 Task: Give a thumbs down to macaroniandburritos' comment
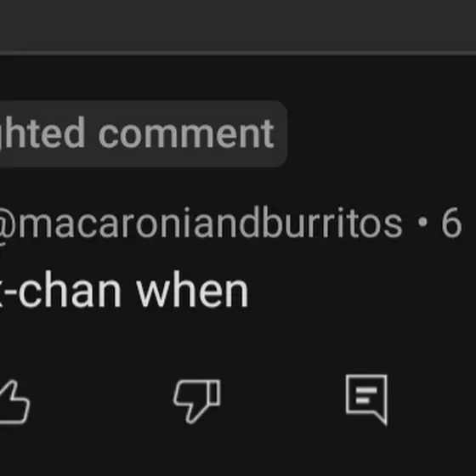(x=197, y=401)
